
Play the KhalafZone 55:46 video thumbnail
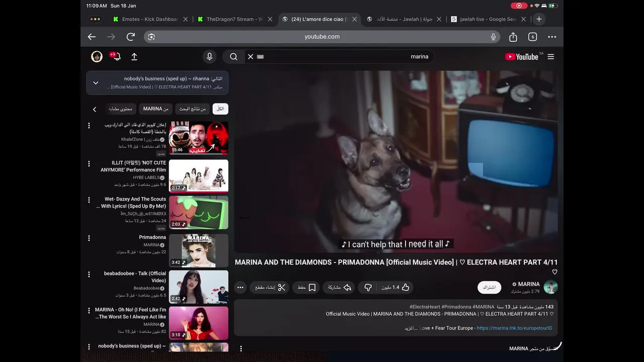click(x=199, y=138)
